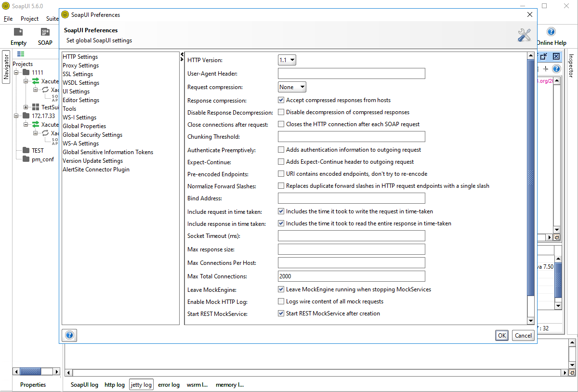This screenshot has width=578, height=392.
Task: Enable URI contains encoded endpoints option
Action: [281, 173]
